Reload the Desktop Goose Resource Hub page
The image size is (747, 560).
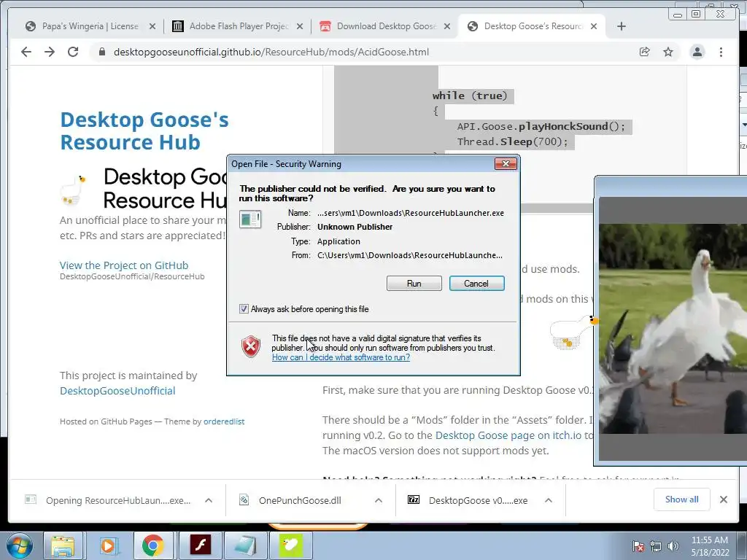click(73, 52)
